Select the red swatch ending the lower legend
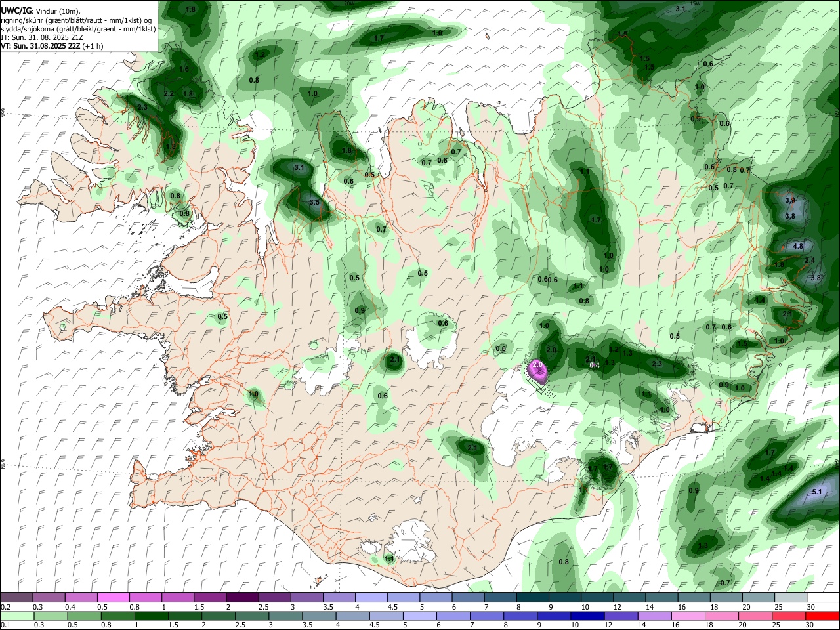The image size is (840, 630). click(x=822, y=616)
